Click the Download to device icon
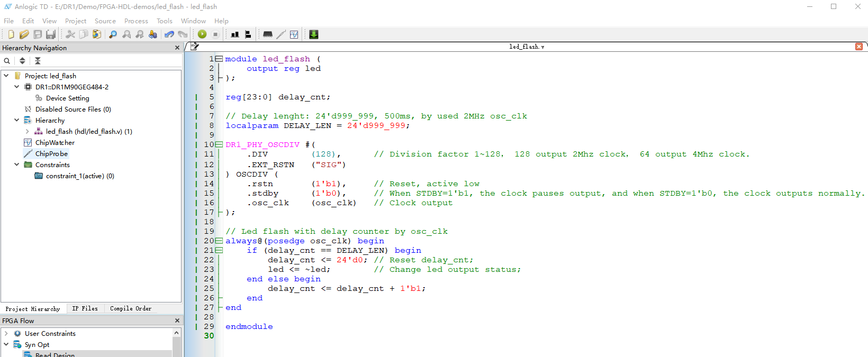This screenshot has width=868, height=357. [x=314, y=34]
